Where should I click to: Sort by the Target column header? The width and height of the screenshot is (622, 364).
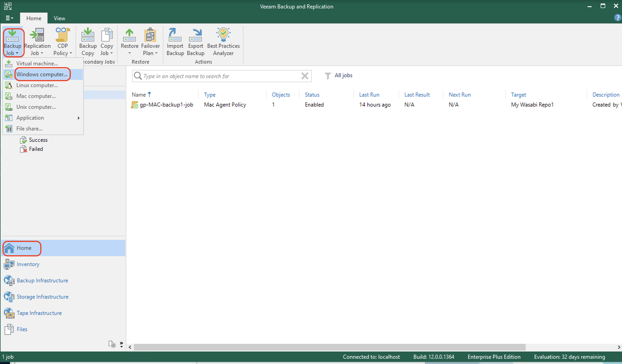tap(518, 95)
